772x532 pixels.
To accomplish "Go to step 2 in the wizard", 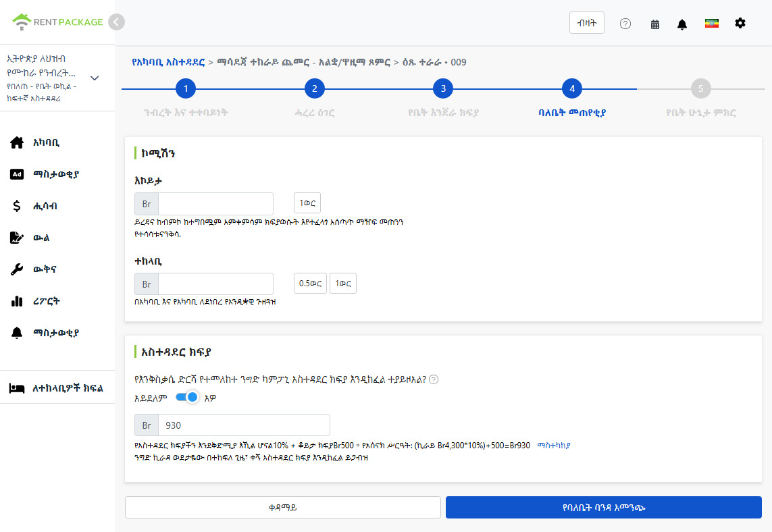I will 315,88.
